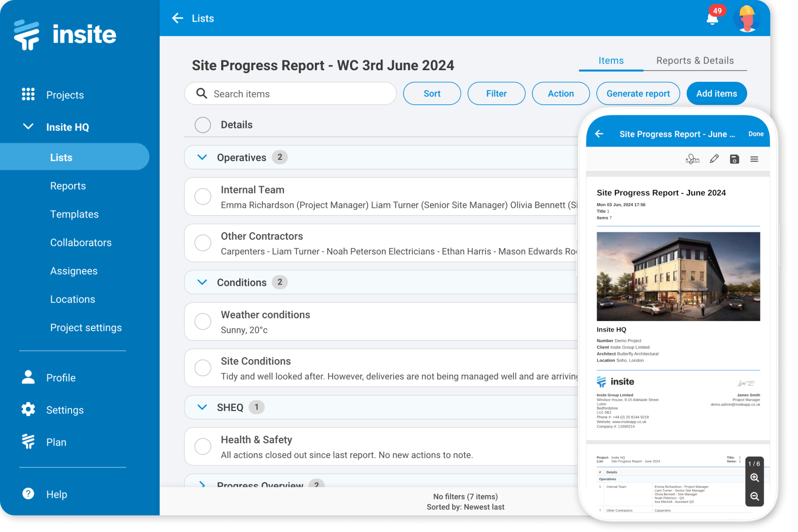798x532 pixels.
Task: Click the back arrow next to Lists
Action: (x=177, y=18)
